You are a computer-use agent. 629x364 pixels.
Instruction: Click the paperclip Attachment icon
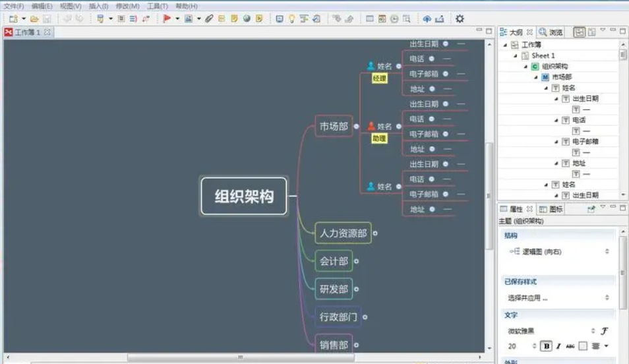pyautogui.click(x=209, y=19)
